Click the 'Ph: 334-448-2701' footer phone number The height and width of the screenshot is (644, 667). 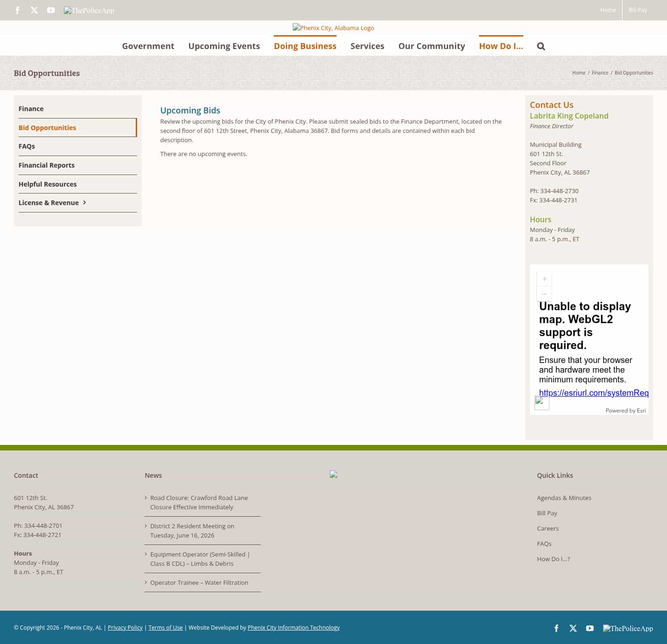[38, 525]
